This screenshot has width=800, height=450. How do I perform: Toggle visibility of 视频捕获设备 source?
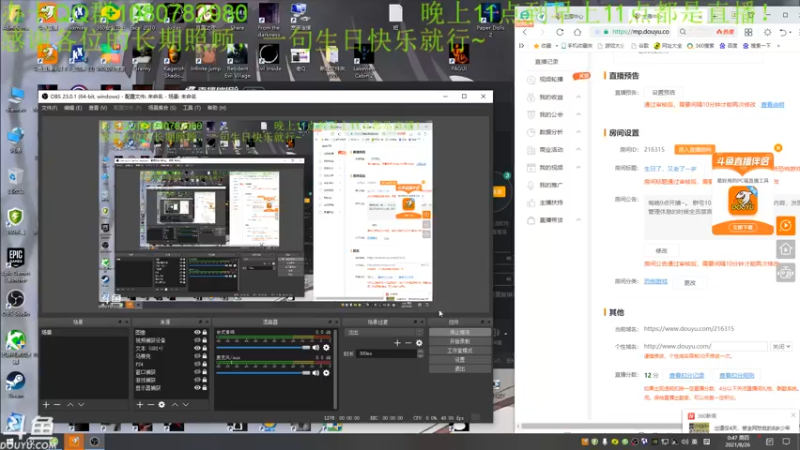pos(197,340)
